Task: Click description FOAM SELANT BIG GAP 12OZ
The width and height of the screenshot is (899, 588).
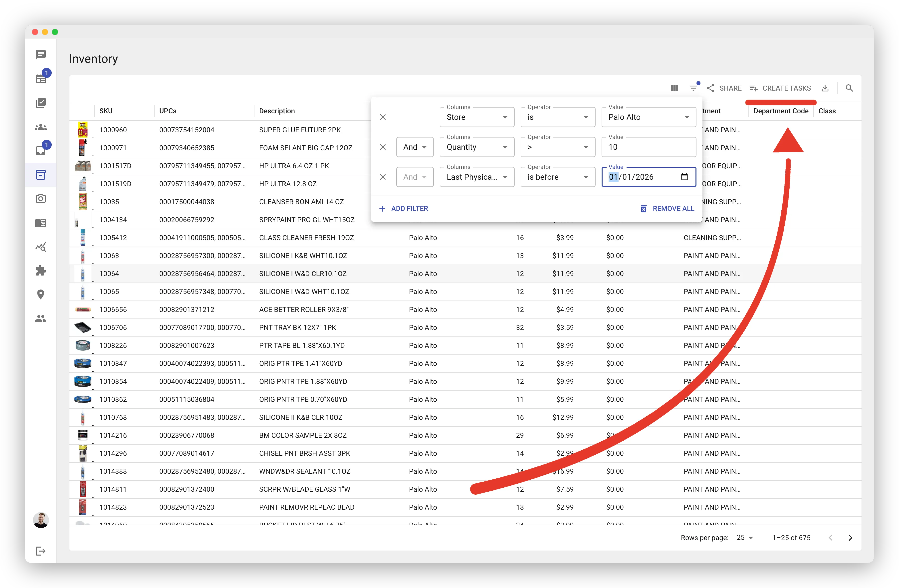Action: [305, 148]
